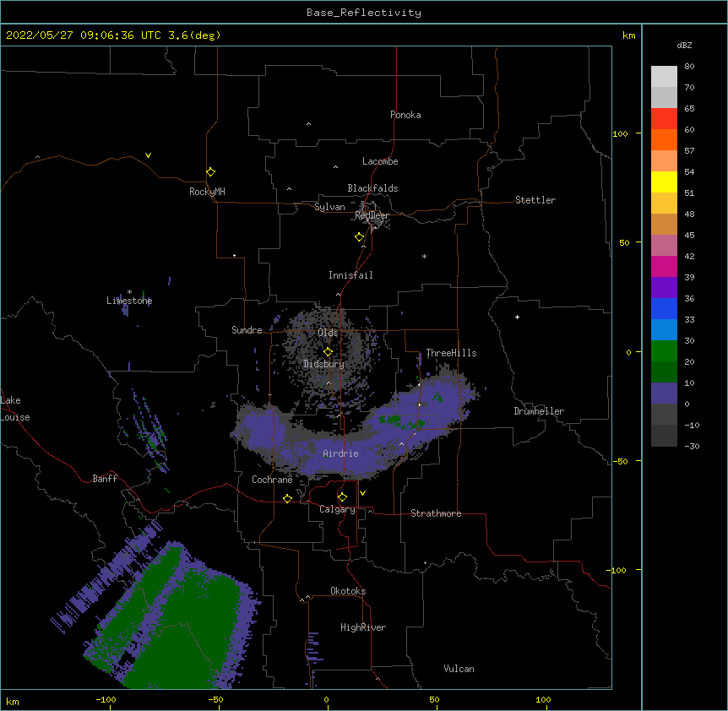The width and height of the screenshot is (728, 711).
Task: Click the 42 value in dBZ legend
Action: [689, 256]
